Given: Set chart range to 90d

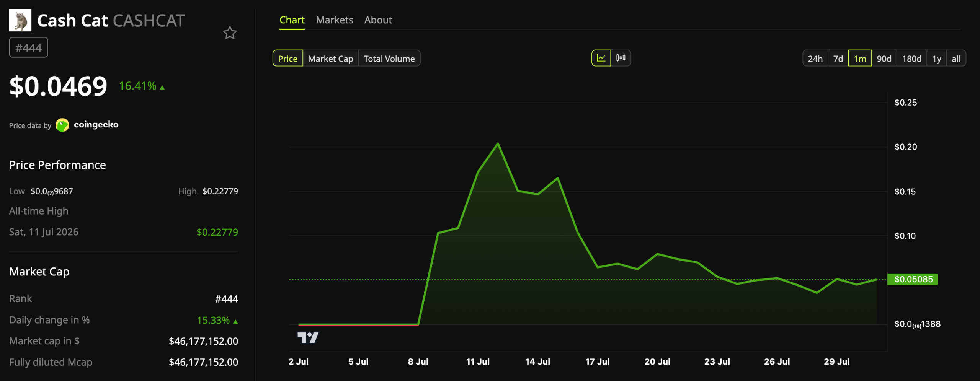Looking at the screenshot, I should (884, 59).
